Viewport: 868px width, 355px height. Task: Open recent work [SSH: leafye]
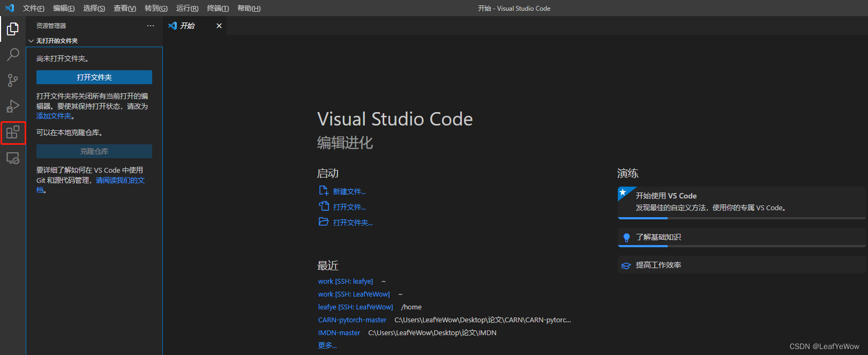click(x=346, y=282)
